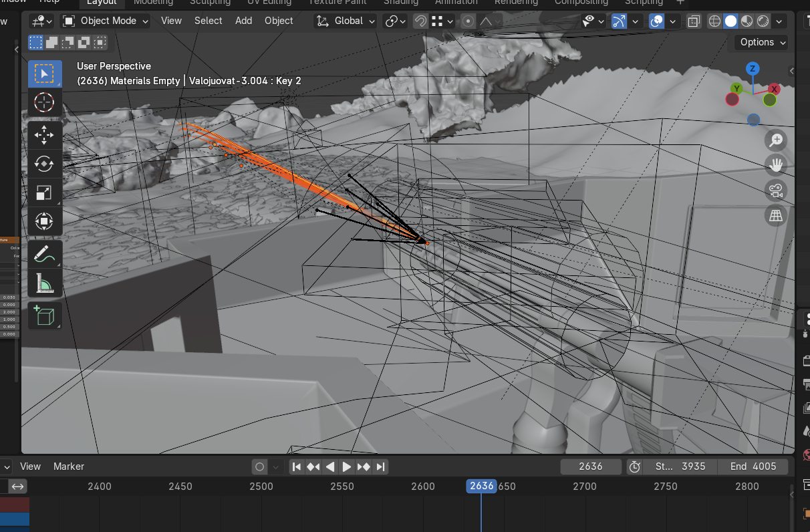
Task: Activate the combined Transform tool
Action: click(45, 221)
